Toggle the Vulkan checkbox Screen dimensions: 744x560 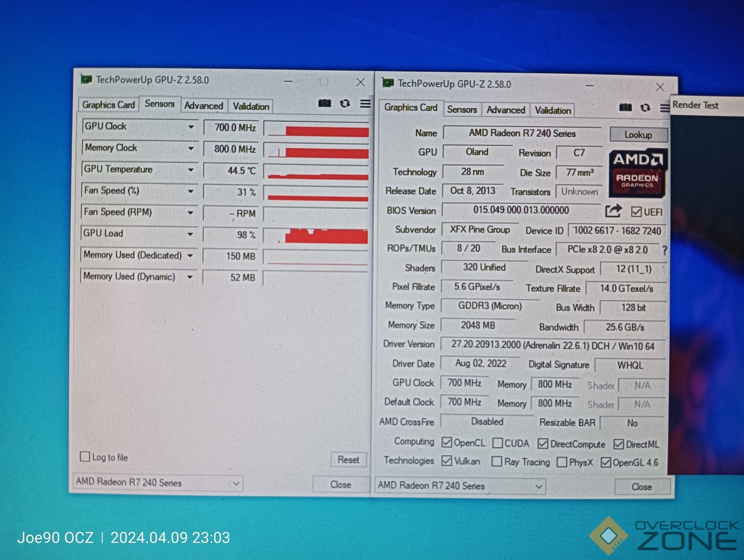(447, 461)
